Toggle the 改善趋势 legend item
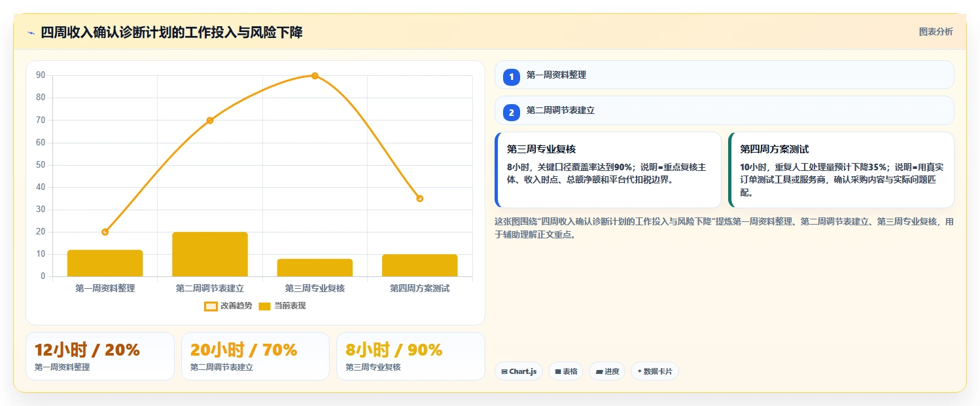 (x=228, y=306)
